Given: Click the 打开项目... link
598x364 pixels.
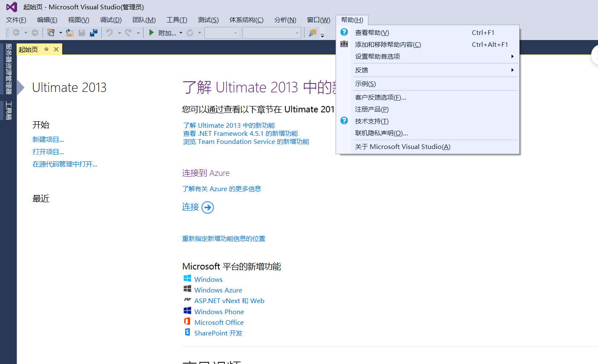Looking at the screenshot, I should tap(48, 152).
